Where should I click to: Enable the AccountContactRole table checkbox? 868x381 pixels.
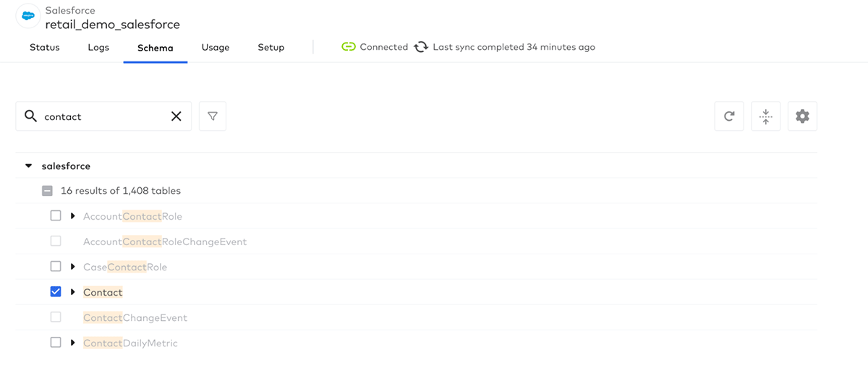[56, 216]
